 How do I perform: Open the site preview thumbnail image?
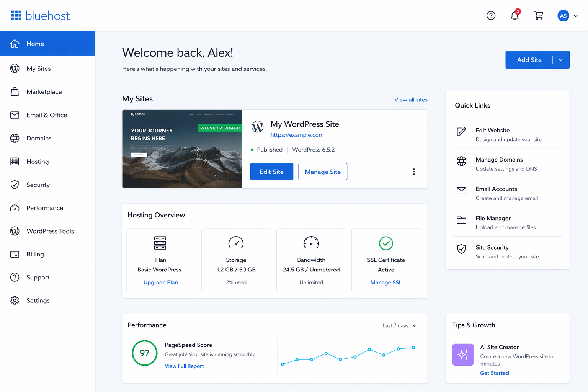182,149
